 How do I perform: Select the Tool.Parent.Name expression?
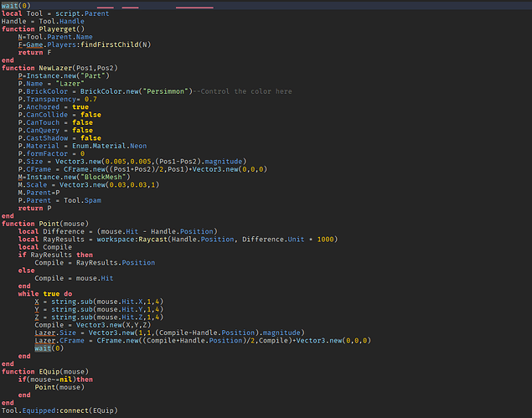click(59, 37)
